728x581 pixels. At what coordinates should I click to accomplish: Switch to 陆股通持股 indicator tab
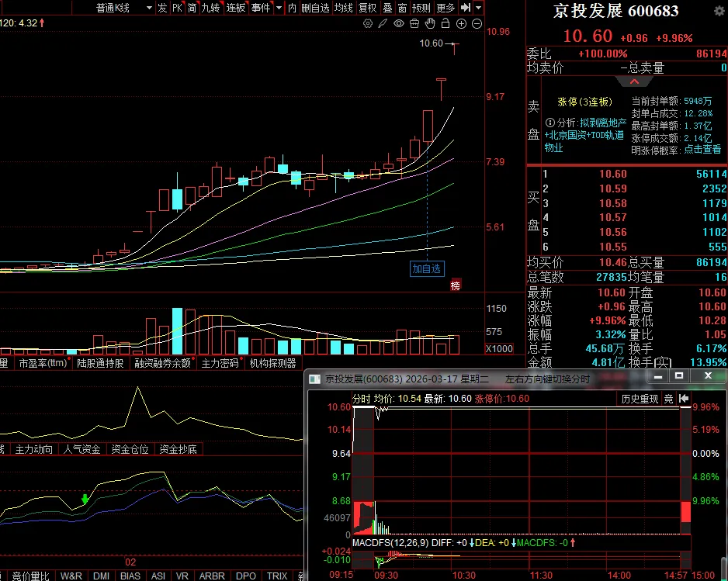pos(100,363)
